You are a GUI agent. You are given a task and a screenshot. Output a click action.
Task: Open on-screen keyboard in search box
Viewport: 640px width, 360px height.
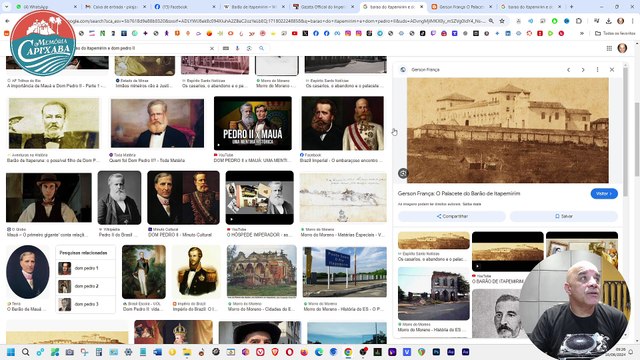226,48
